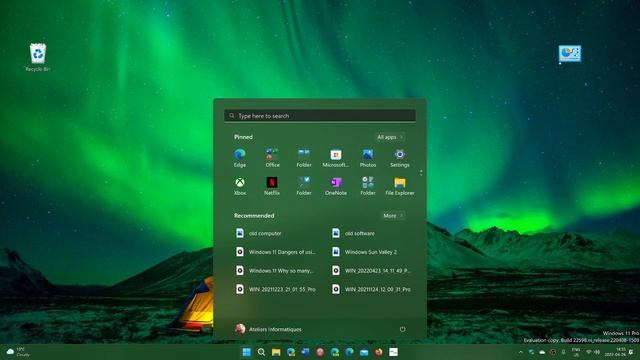The width and height of the screenshot is (640, 360).
Task: Open 'WIN_20211124_12_09_31_Pro' recording
Action: (x=371, y=289)
